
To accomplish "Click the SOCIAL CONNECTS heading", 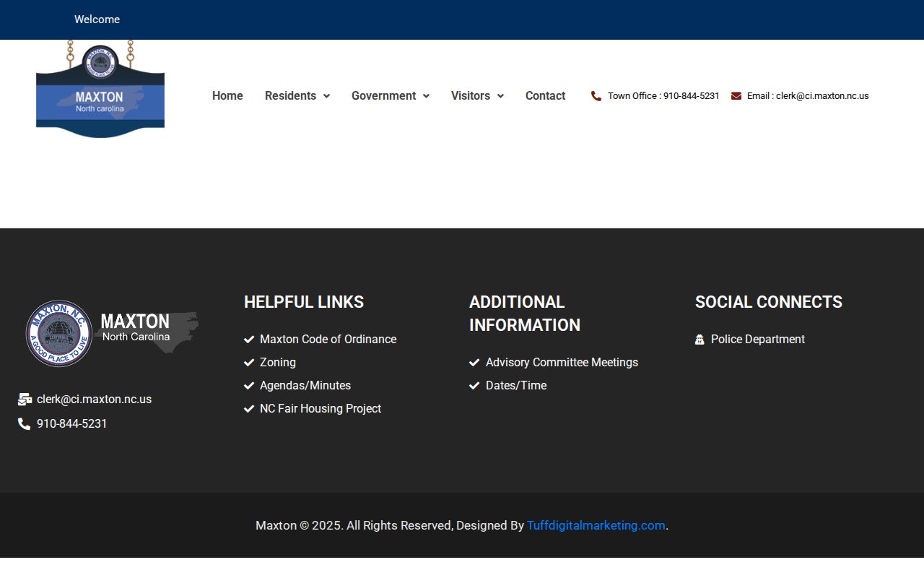I will pyautogui.click(x=769, y=302).
